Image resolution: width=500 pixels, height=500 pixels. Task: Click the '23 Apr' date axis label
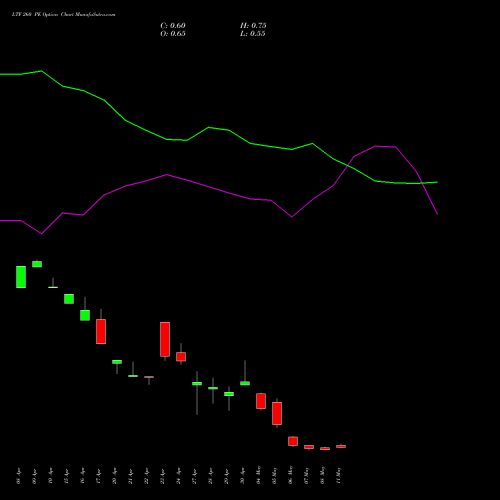(x=162, y=476)
